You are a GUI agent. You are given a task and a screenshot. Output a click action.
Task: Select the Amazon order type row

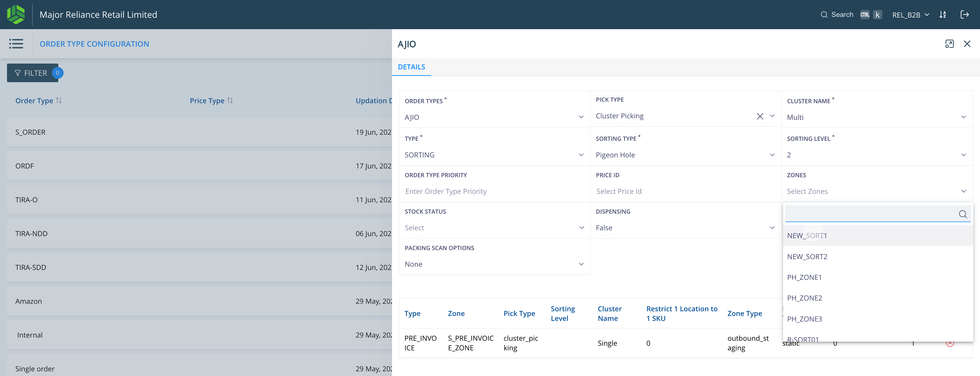(x=200, y=301)
